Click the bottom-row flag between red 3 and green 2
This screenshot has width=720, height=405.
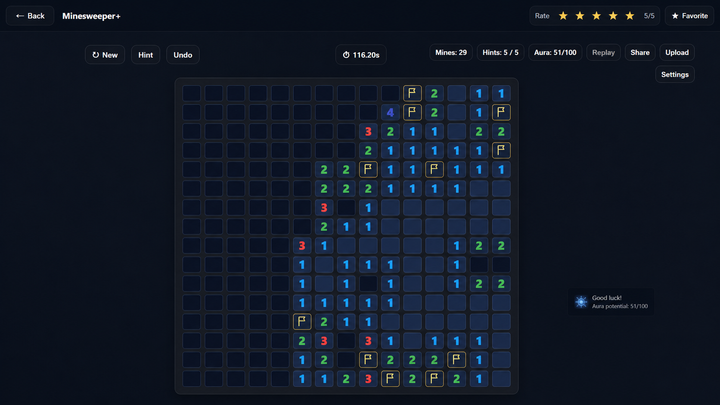tap(390, 379)
